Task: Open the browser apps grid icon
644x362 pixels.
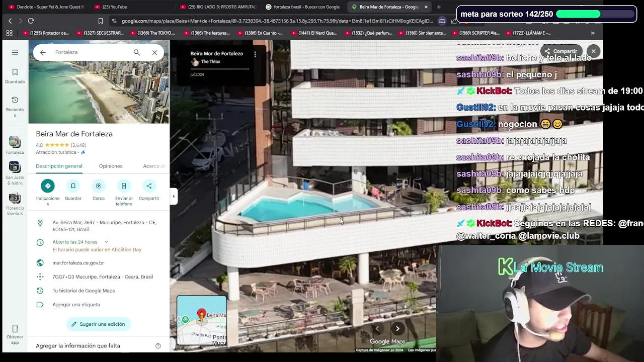Action: click(9, 33)
